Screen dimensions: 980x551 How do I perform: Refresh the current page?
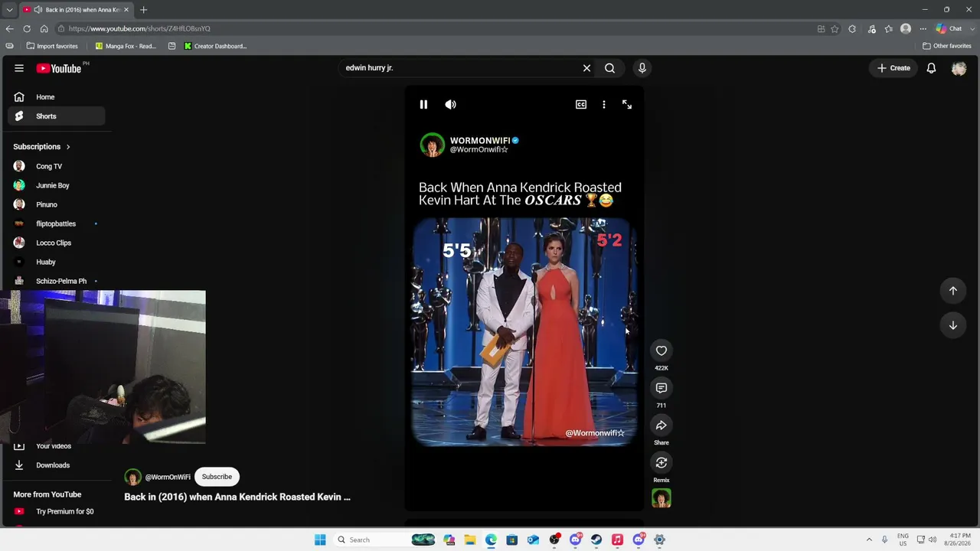pos(27,29)
